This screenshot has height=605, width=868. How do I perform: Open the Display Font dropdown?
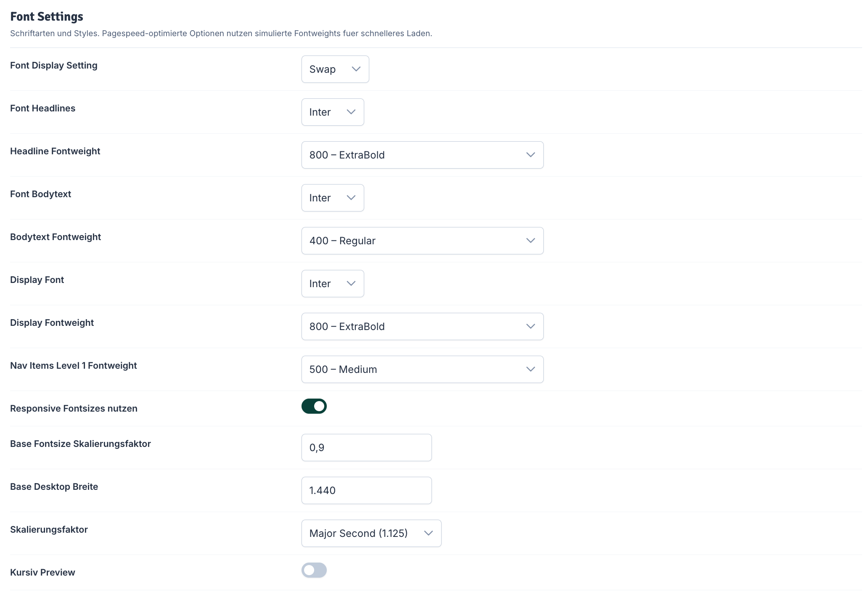click(x=333, y=284)
